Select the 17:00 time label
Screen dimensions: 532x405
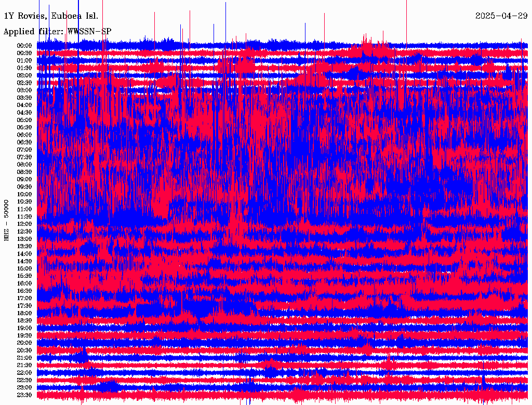(x=25, y=298)
